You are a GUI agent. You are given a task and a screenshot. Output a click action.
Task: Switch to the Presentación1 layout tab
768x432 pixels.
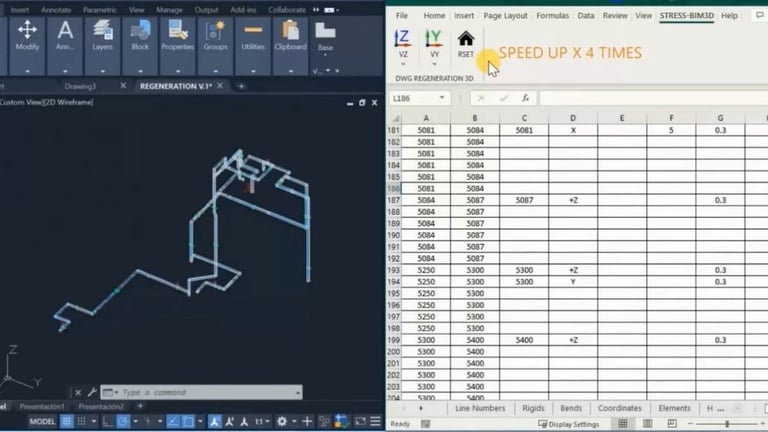tap(42, 407)
